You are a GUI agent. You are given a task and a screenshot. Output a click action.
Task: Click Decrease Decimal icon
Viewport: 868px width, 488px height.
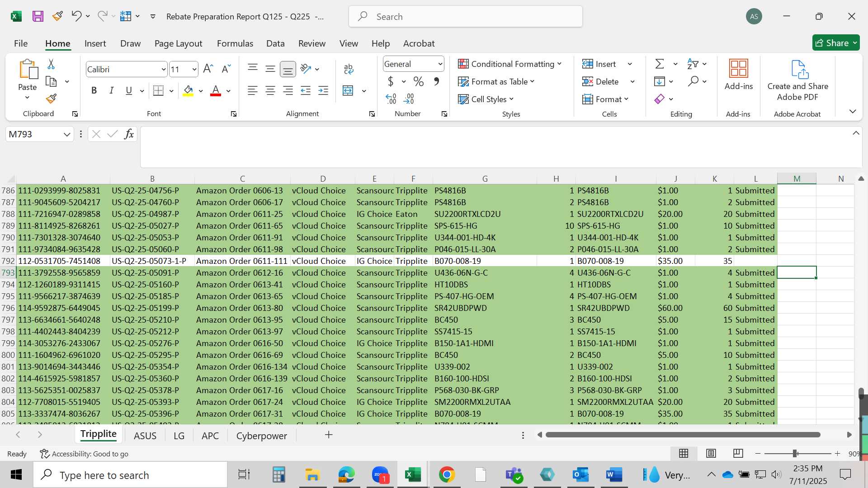(409, 99)
